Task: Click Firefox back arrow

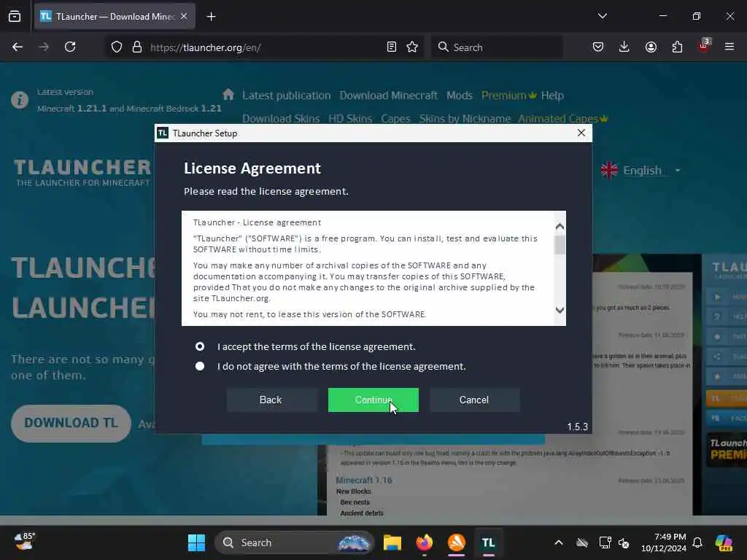Action: tap(18, 47)
